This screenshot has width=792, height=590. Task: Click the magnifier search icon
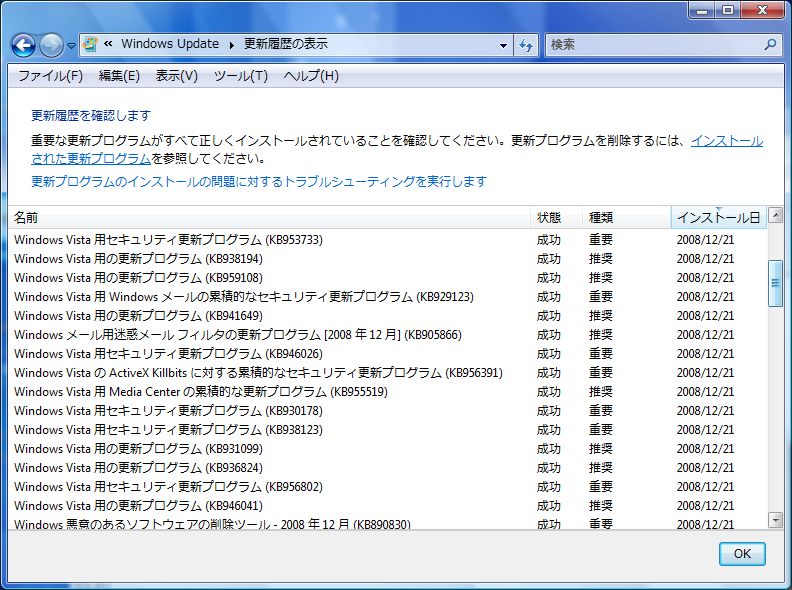(x=770, y=44)
